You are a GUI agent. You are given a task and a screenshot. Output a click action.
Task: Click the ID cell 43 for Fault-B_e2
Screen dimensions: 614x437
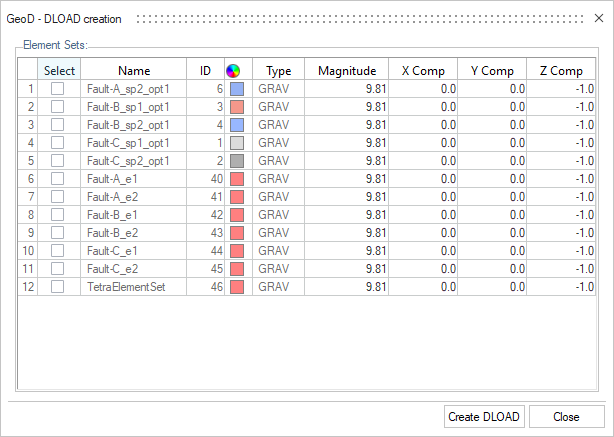coord(206,233)
